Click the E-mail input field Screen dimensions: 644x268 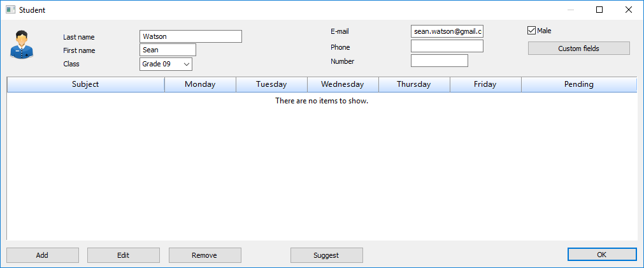[x=447, y=31]
